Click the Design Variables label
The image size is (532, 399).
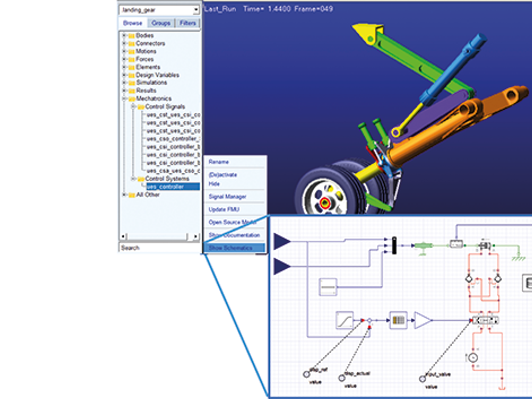(x=157, y=75)
